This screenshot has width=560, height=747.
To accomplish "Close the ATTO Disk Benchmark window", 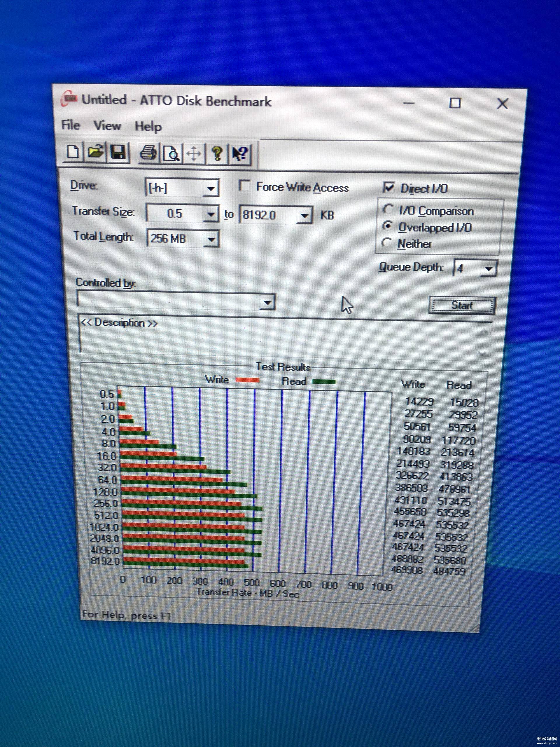I will 502,103.
